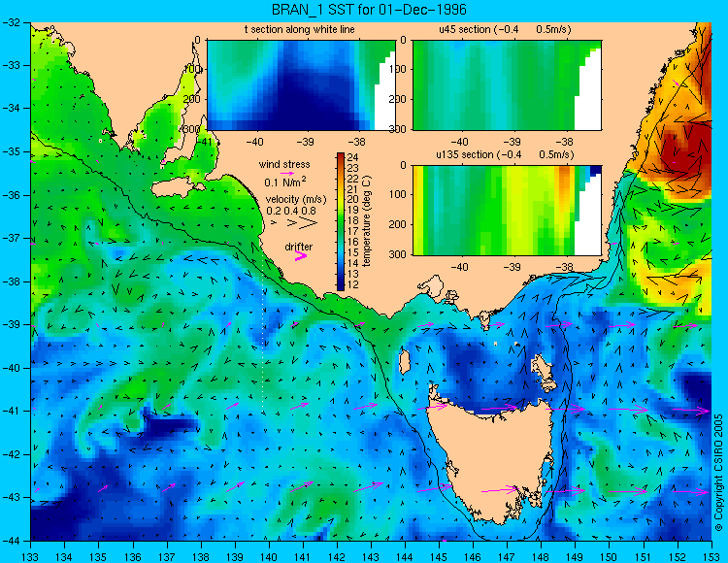Viewport: 728px width, 563px height.
Task: Click the '-32' latitude axis label
Action: pyautogui.click(x=11, y=21)
